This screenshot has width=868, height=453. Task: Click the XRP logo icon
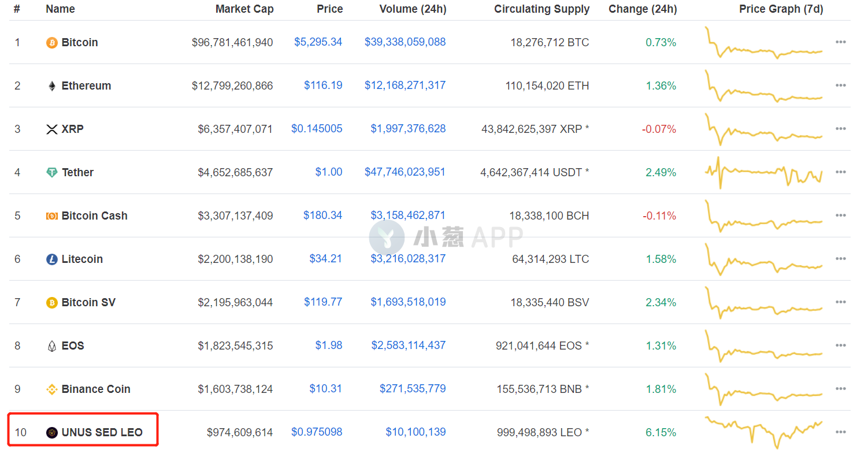tap(51, 129)
